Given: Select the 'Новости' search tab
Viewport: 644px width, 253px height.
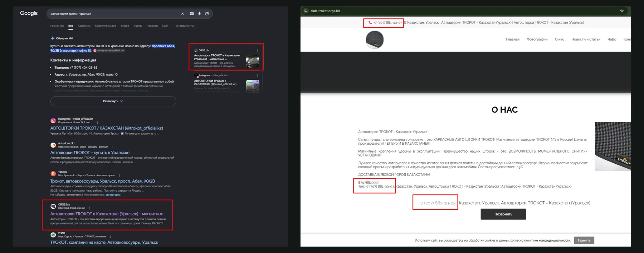Looking at the screenshot, I should click(152, 26).
